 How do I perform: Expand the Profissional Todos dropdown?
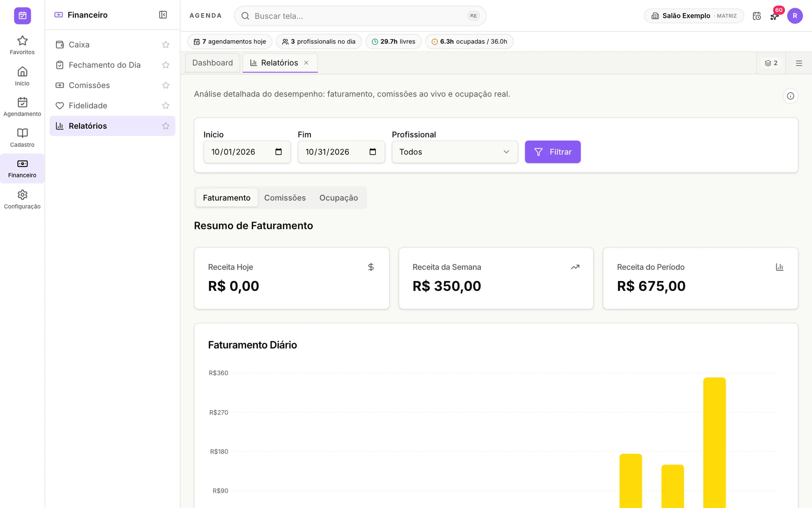pos(455,152)
